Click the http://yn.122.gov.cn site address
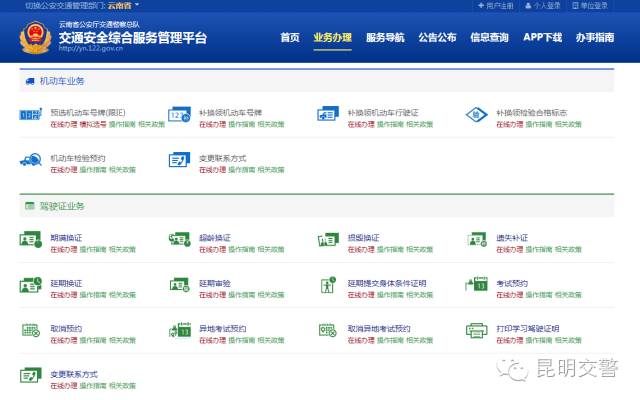This screenshot has width=640, height=400. [91, 48]
